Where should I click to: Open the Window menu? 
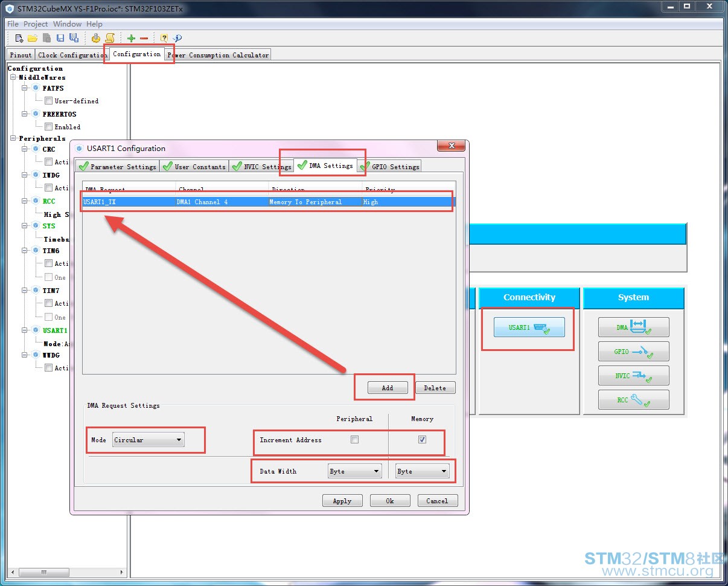[67, 24]
